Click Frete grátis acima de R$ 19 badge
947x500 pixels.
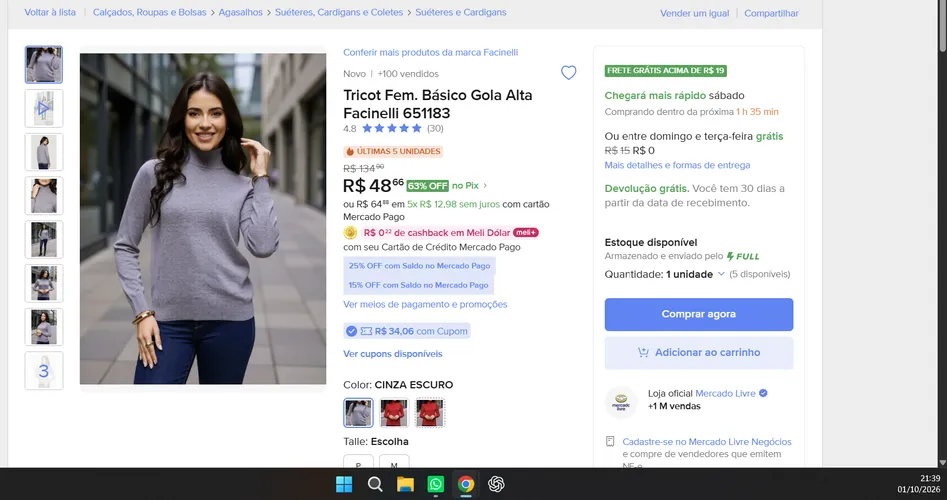(666, 71)
